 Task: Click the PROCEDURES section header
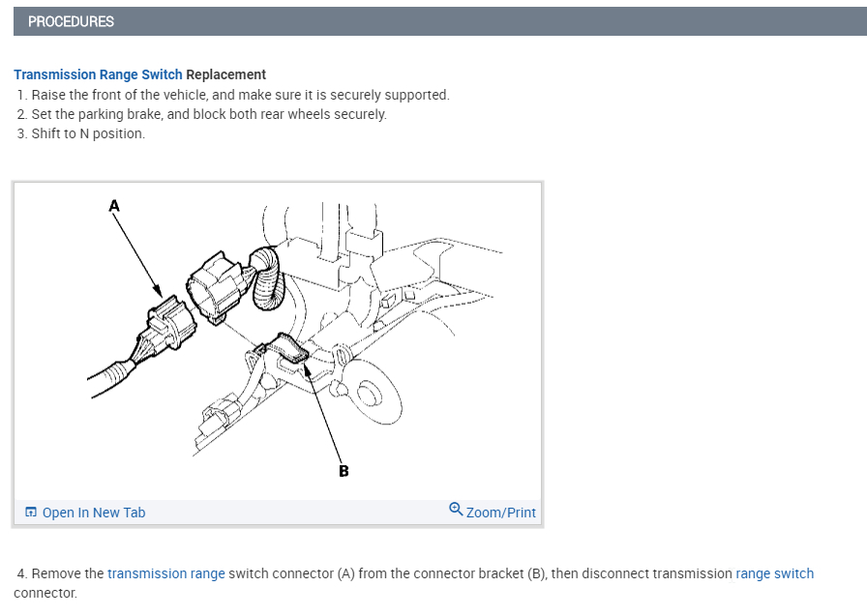(440, 21)
